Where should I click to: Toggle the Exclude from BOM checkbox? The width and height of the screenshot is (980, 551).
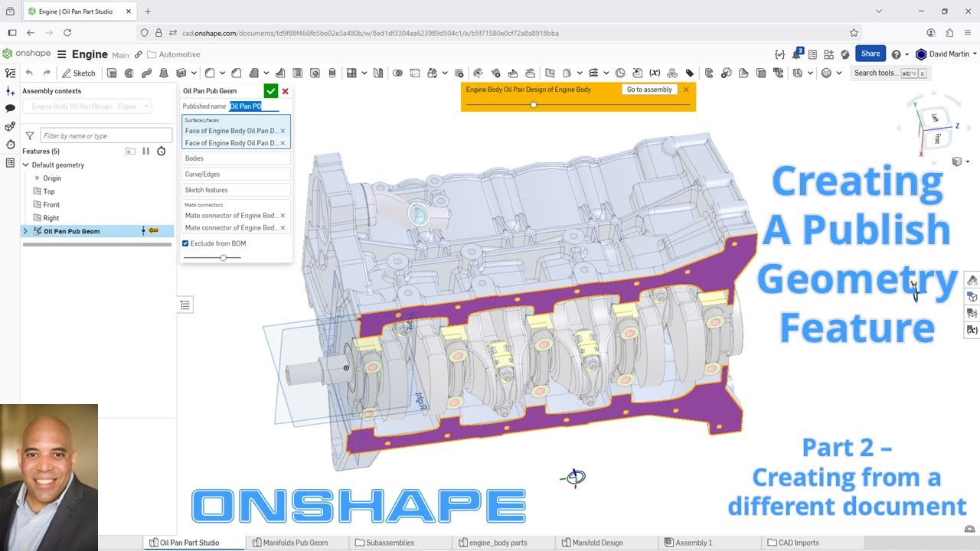185,243
